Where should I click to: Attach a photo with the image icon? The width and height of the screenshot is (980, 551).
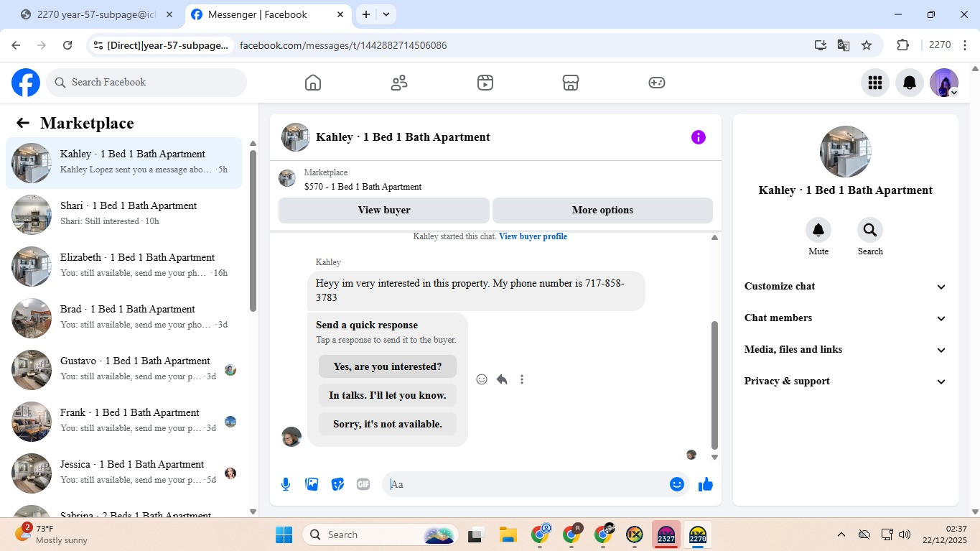pos(312,484)
